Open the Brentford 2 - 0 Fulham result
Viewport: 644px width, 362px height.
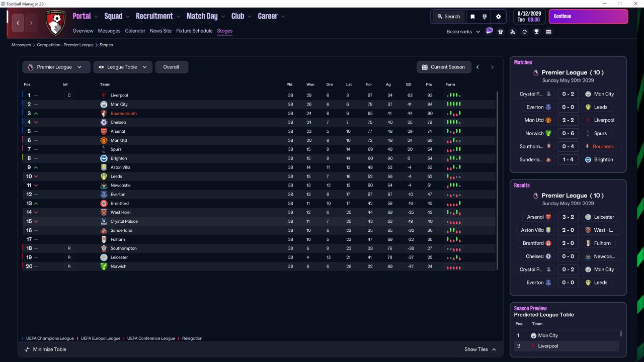tap(568, 243)
